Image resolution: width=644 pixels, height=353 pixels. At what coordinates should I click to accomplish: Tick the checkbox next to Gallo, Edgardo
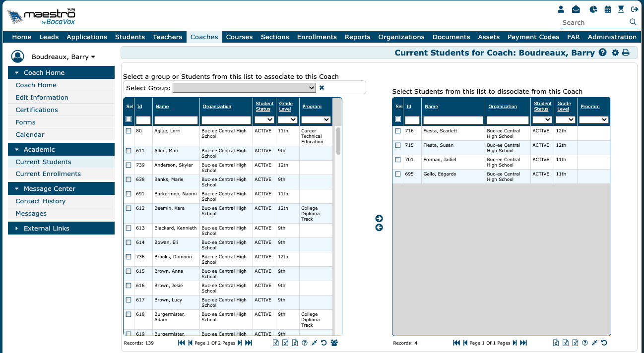398,174
